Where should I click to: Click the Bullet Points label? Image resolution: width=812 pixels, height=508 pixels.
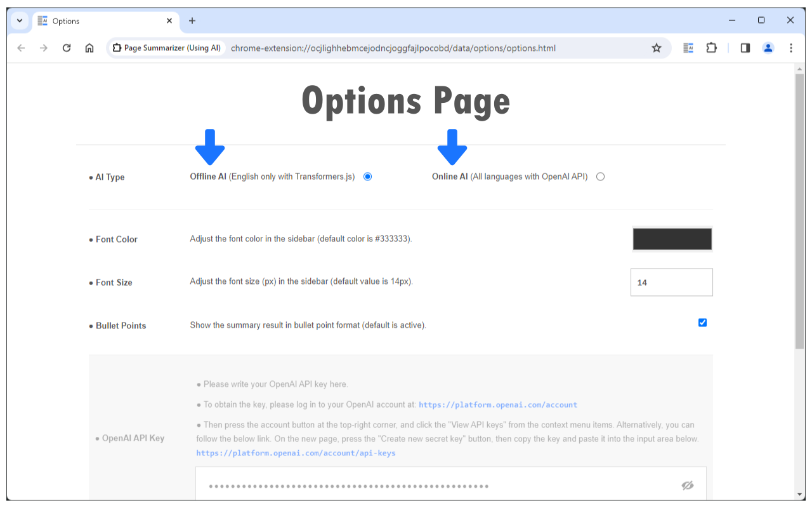coord(121,326)
